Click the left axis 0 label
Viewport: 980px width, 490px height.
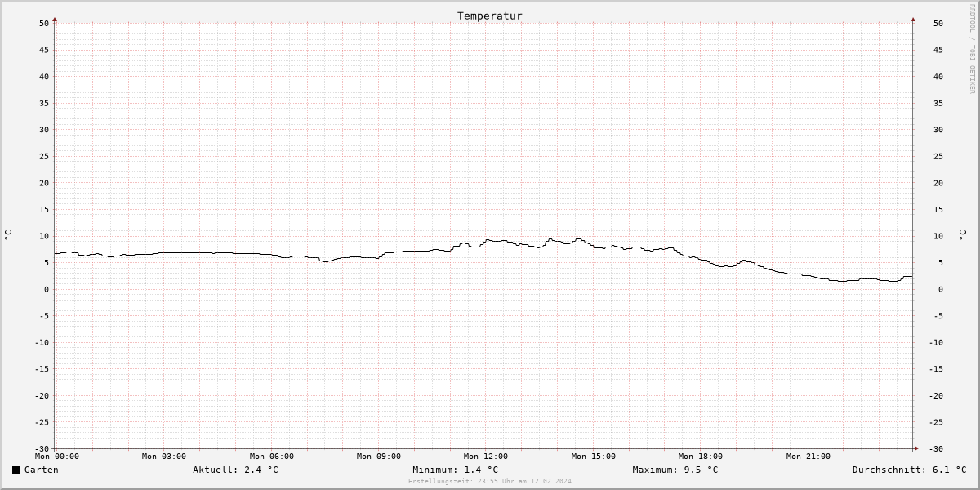pyautogui.click(x=47, y=289)
